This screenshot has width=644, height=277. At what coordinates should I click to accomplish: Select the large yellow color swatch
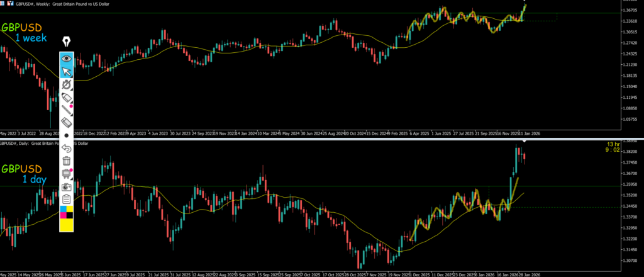click(x=67, y=225)
